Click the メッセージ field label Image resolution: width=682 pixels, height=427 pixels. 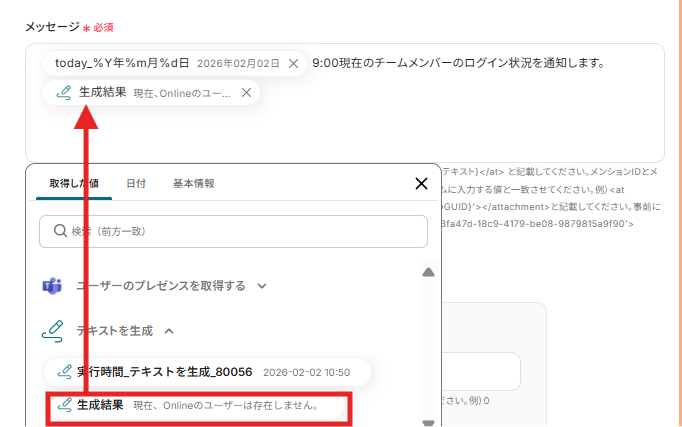click(52, 27)
